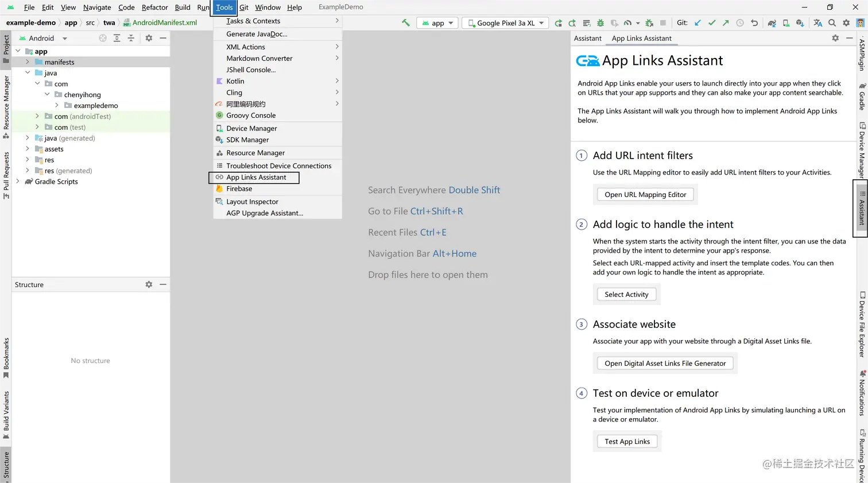Click the user avatar icon
868x483 pixels.
tap(860, 23)
